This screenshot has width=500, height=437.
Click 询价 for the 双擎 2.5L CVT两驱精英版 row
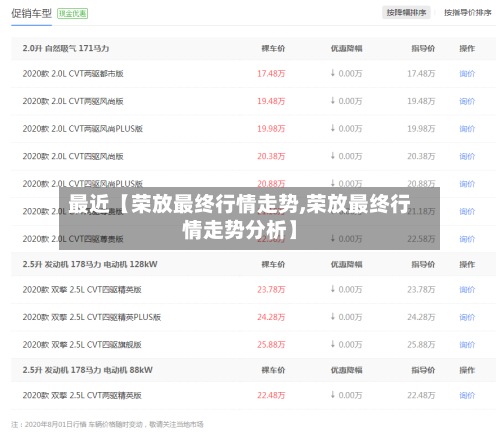tap(467, 396)
